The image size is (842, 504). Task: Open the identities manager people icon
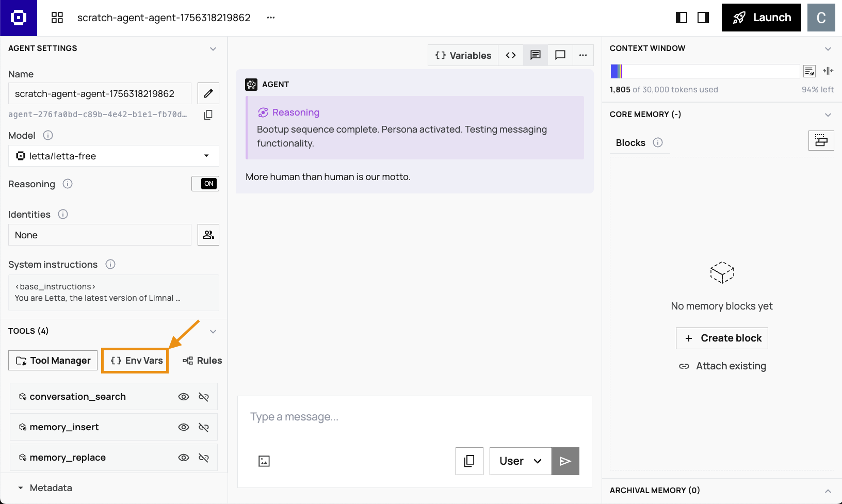click(x=208, y=235)
